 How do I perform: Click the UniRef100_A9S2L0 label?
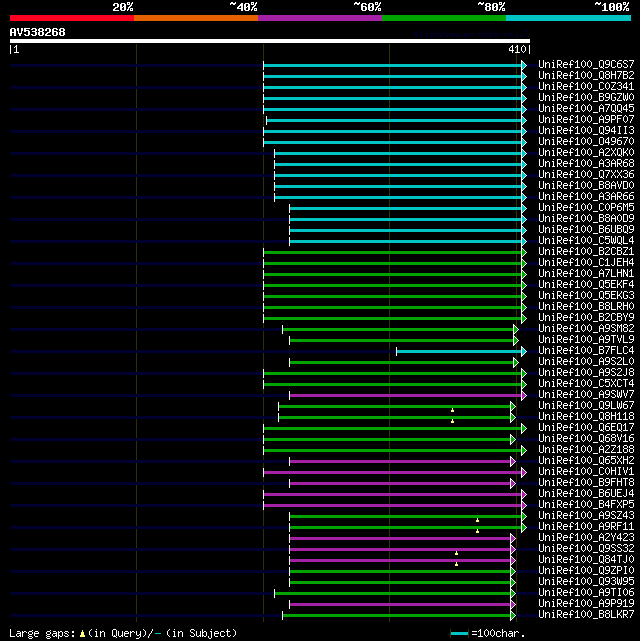pos(586,362)
